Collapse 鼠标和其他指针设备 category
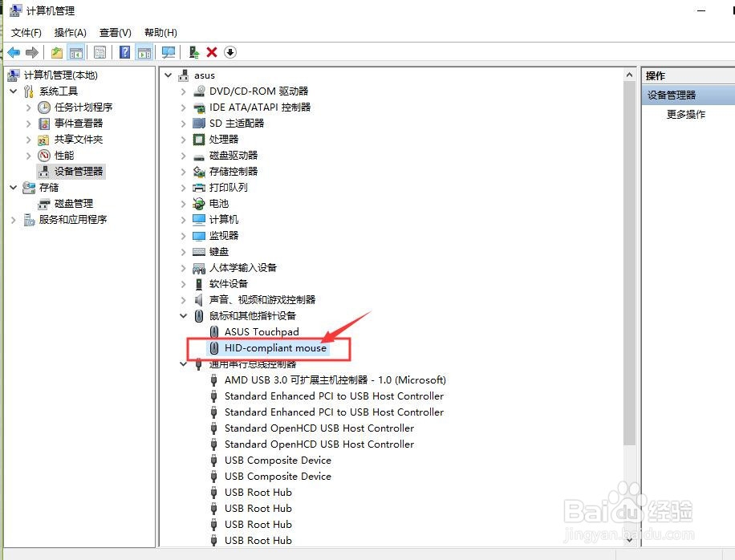The image size is (735, 560). click(x=183, y=316)
